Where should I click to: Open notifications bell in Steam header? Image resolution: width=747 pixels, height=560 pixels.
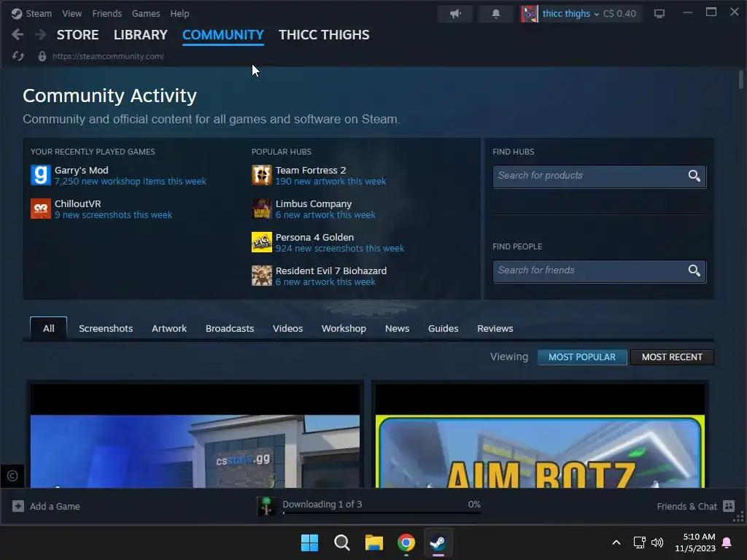click(x=496, y=14)
